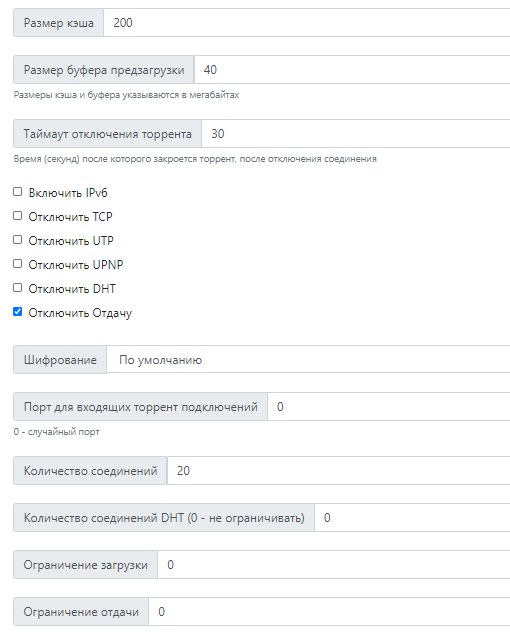This screenshot has width=510, height=632.
Task: Focus the Размер буфера предзагрузки field
Action: pos(352,70)
